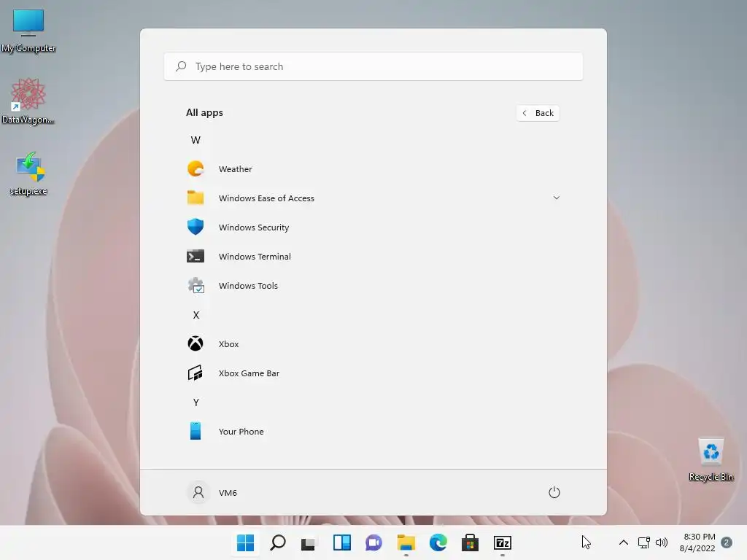Open the Chat app on taskbar
Image resolution: width=747 pixels, height=560 pixels.
point(374,542)
